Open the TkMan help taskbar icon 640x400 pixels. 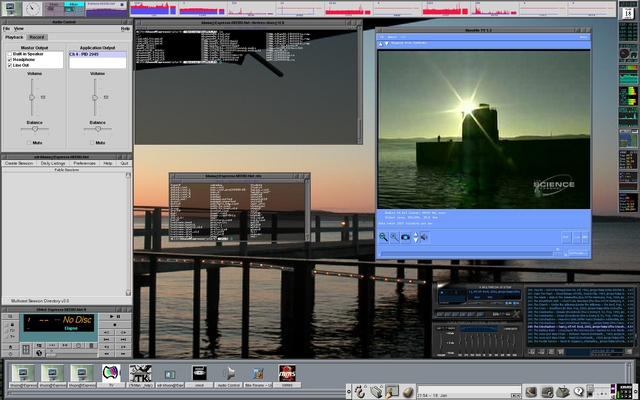point(140,373)
